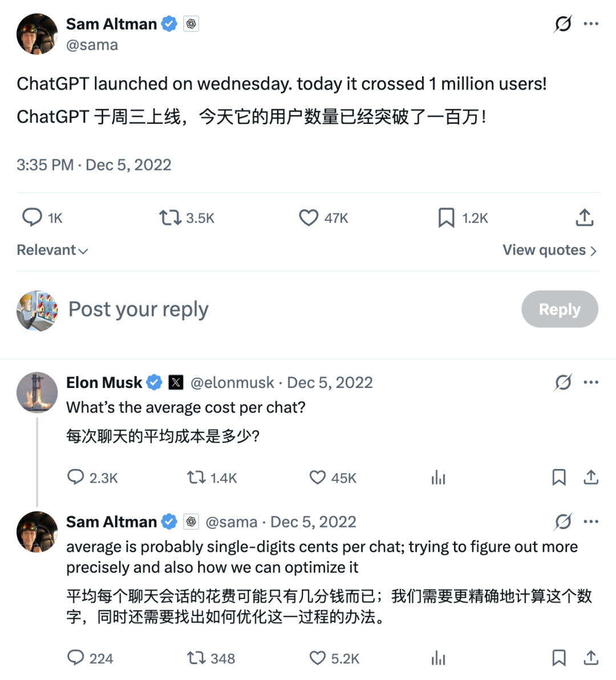
Task: Open View quotes link
Action: pos(550,250)
